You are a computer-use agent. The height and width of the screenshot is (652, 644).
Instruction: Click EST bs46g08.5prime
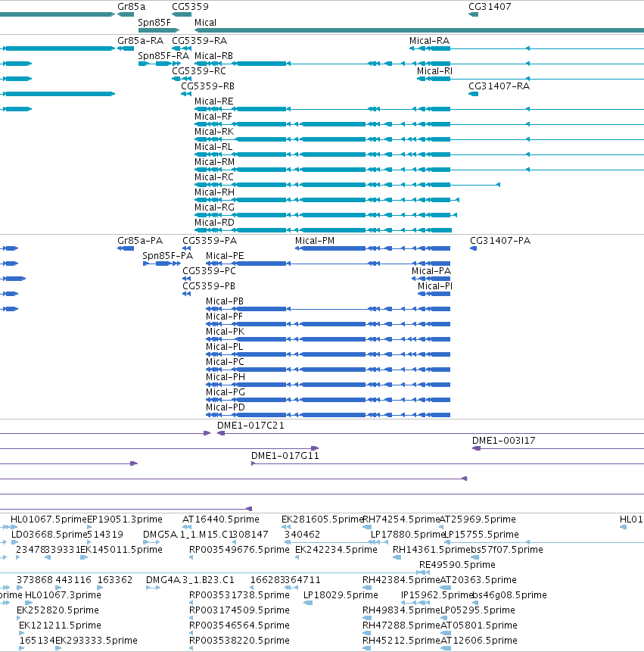click(x=475, y=603)
